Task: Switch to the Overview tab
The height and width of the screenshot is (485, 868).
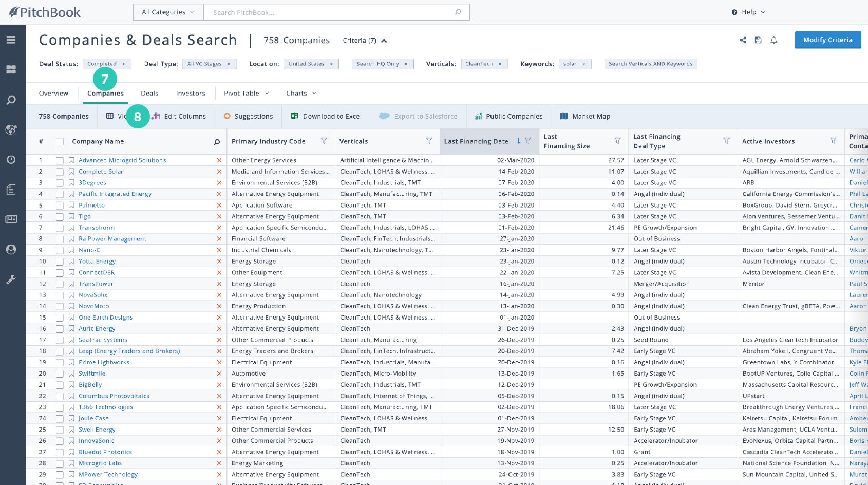Action: click(53, 93)
